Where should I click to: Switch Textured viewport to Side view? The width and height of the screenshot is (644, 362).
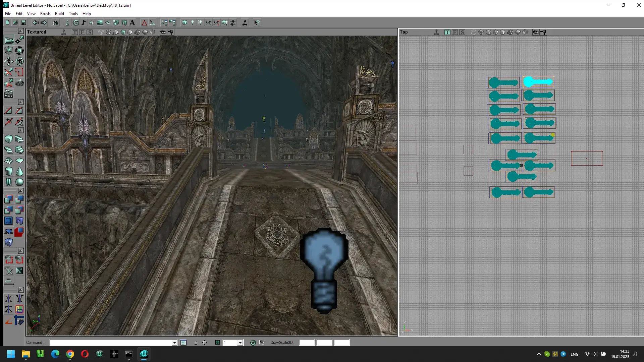[x=90, y=32]
